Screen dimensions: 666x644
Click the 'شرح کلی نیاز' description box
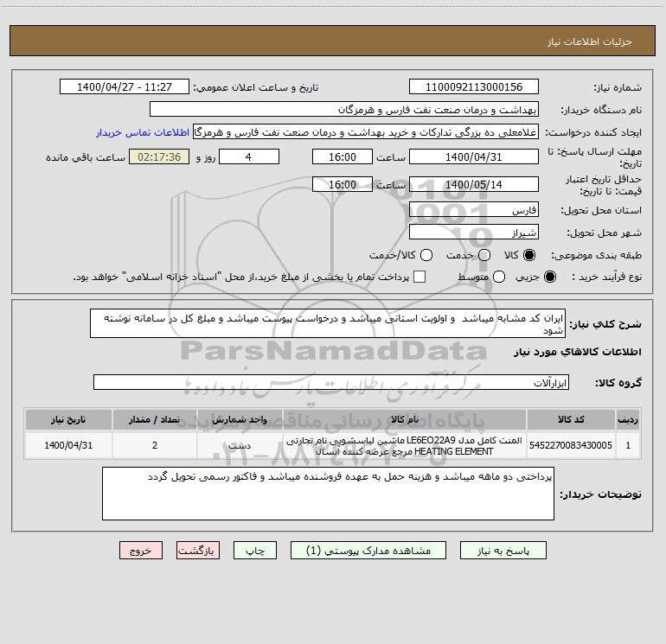click(328, 323)
